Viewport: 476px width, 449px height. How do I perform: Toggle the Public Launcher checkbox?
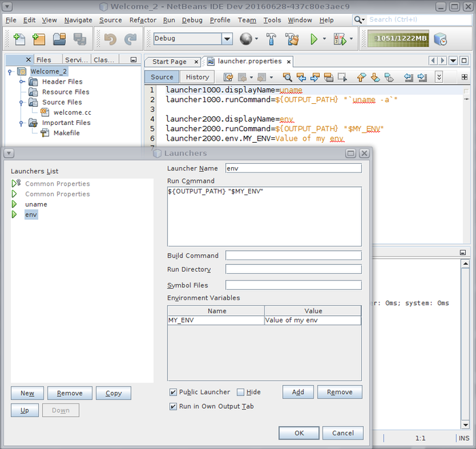(173, 393)
